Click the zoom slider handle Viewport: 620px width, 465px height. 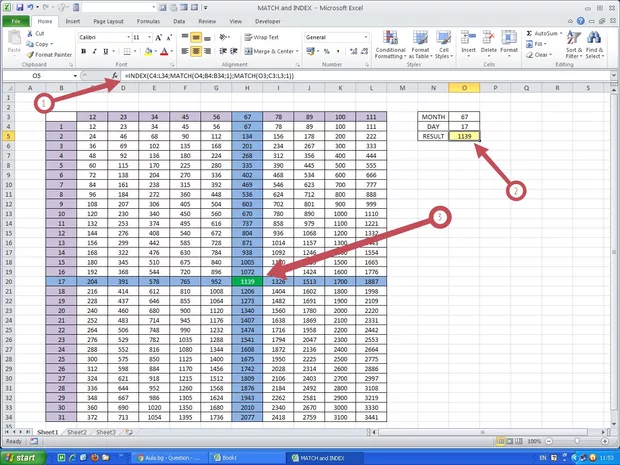[577, 441]
